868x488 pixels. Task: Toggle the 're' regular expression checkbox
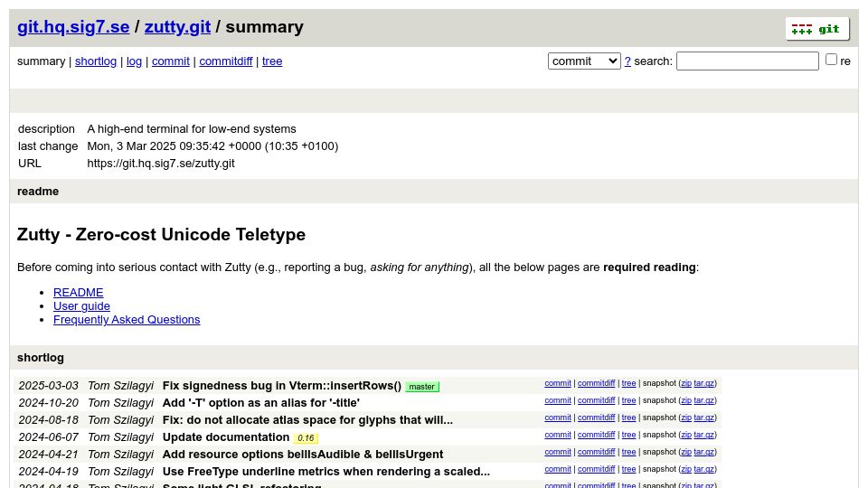point(831,60)
